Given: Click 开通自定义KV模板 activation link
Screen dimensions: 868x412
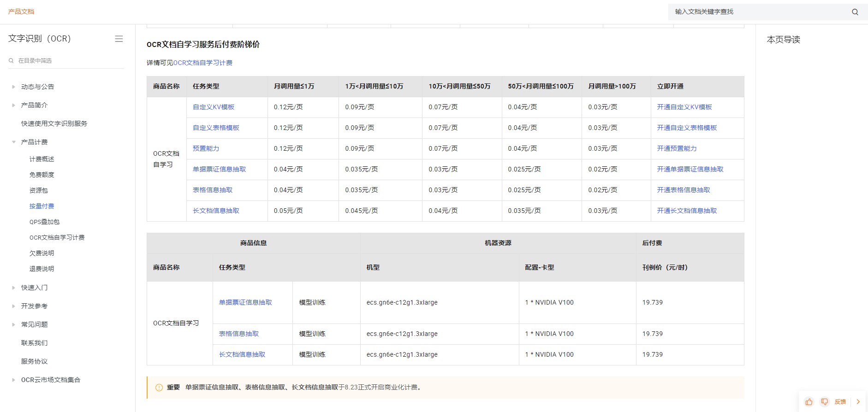Looking at the screenshot, I should (x=684, y=107).
